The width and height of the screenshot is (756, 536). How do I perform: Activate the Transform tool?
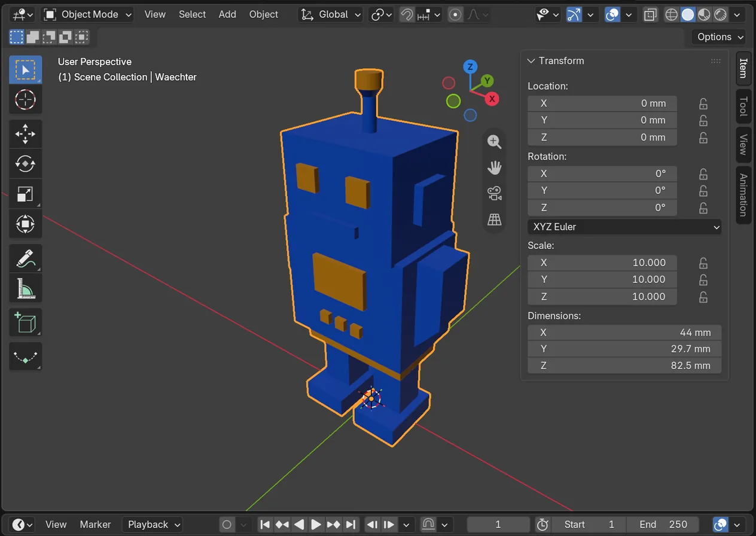click(x=25, y=224)
